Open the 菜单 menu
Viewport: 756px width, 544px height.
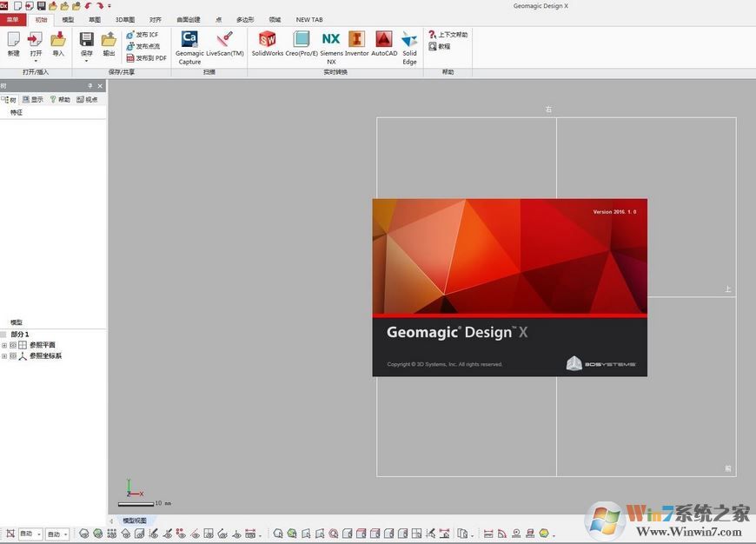[x=12, y=19]
